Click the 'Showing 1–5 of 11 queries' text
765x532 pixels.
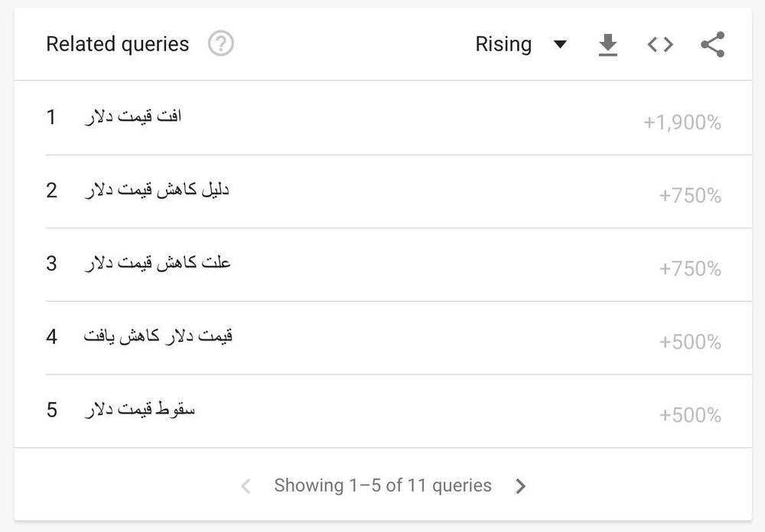pos(382,486)
